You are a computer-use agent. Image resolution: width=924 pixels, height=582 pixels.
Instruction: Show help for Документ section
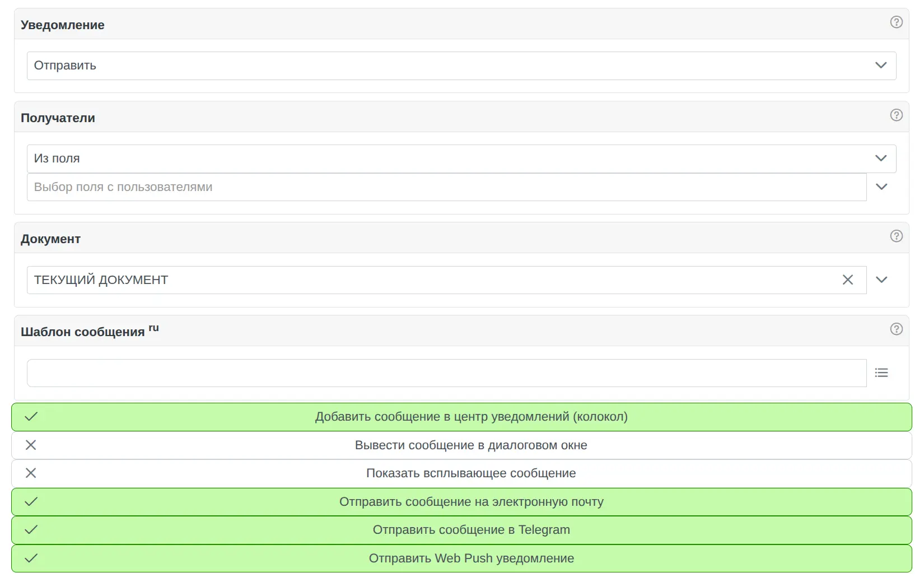pos(896,236)
